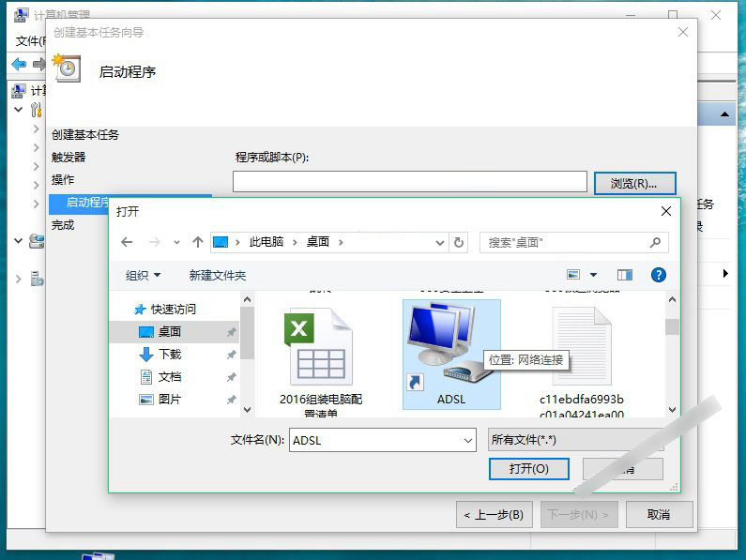Click pin icon beside 文档
Image resolution: width=746 pixels, height=560 pixels.
pyautogui.click(x=231, y=377)
